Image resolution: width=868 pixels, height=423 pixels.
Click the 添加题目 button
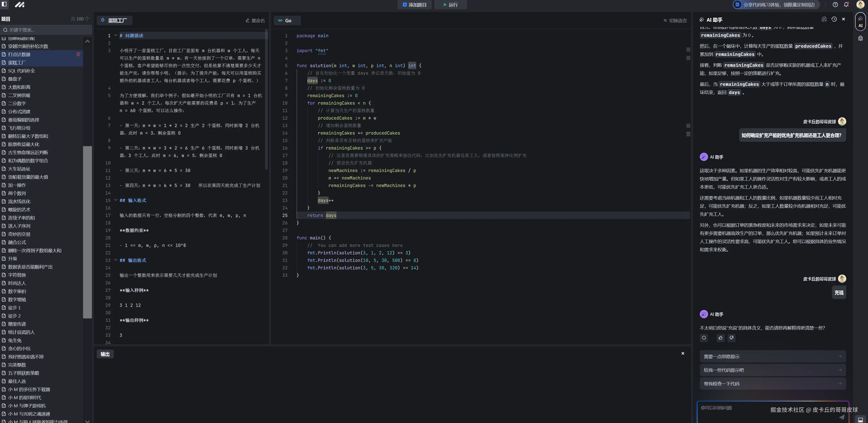tap(414, 5)
